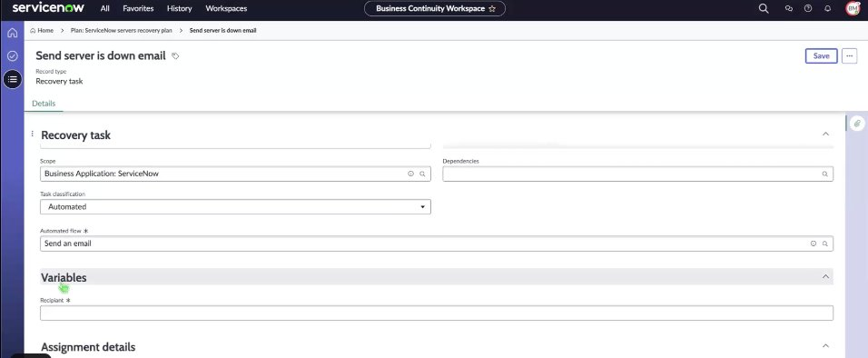Image resolution: width=868 pixels, height=358 pixels.
Task: Open the notifications bell icon
Action: tap(827, 8)
